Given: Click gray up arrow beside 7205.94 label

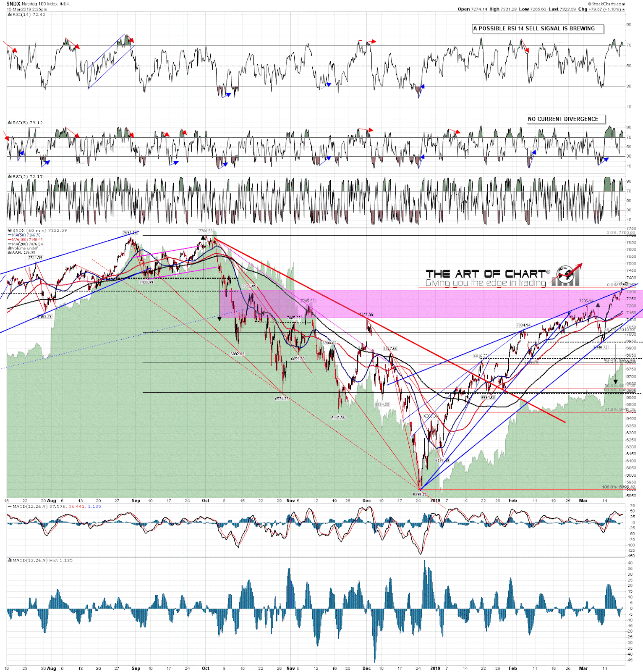Looking at the screenshot, I should [x=598, y=305].
